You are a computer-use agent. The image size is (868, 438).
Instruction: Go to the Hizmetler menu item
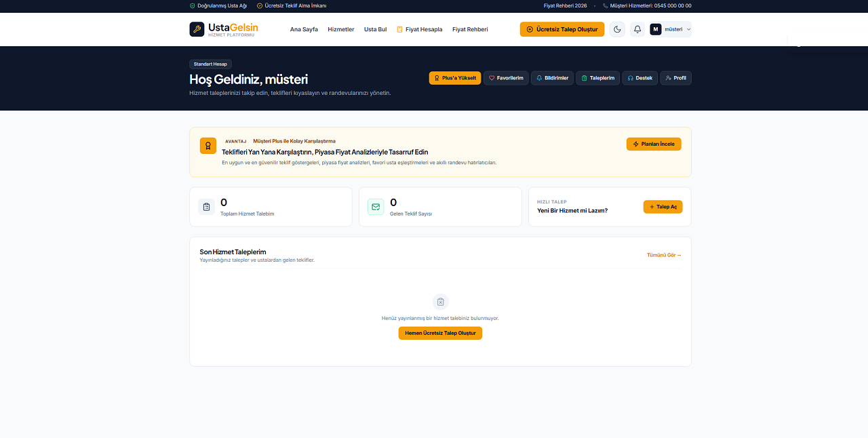tap(341, 29)
